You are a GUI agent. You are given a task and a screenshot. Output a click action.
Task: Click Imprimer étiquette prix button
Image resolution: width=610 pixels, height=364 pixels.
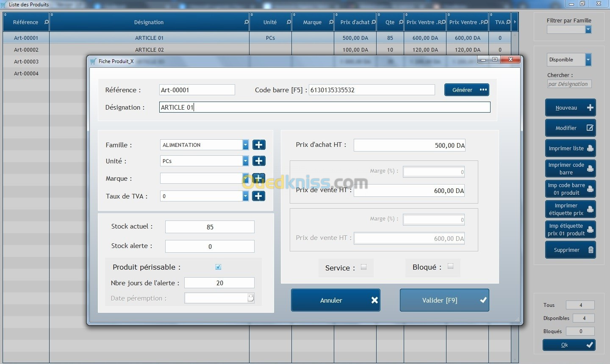pos(570,209)
